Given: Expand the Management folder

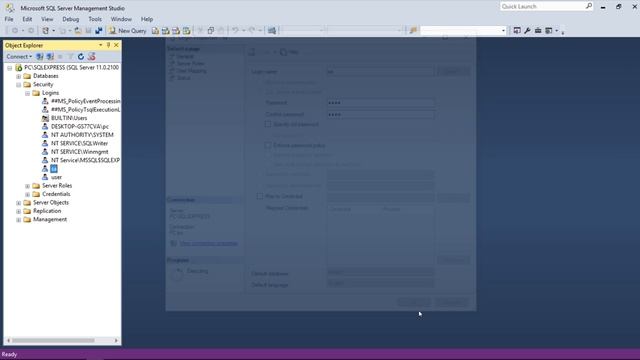Looking at the screenshot, I should [18, 220].
